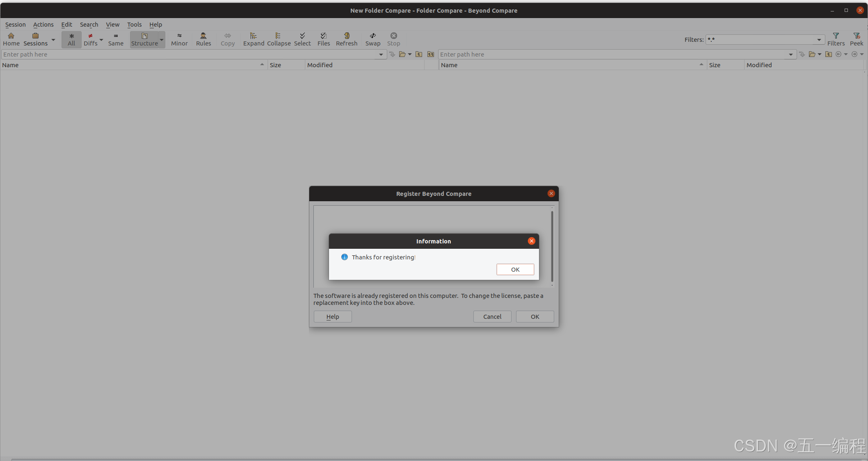Open the Actions menu
Screen dimensions: 868x461
[43, 25]
